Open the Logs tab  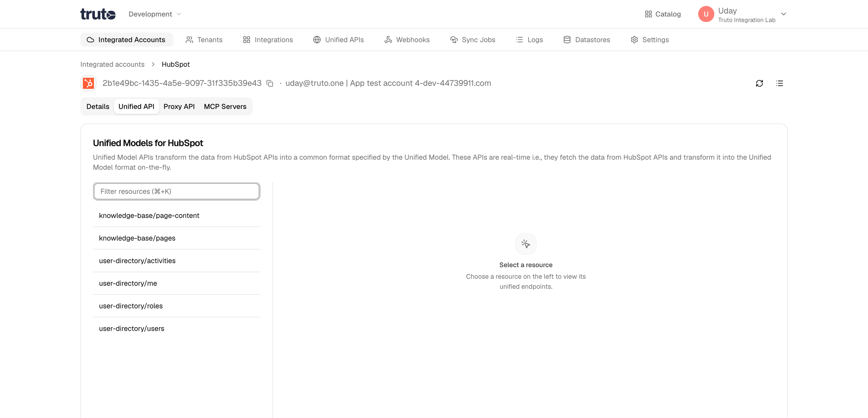tap(529, 40)
